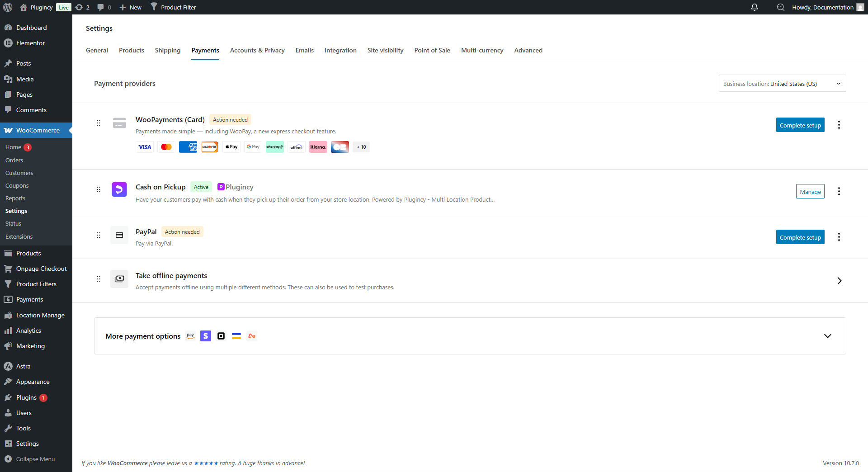This screenshot has height=472, width=868.
Task: Open the updates icon showing 2
Action: (82, 7)
